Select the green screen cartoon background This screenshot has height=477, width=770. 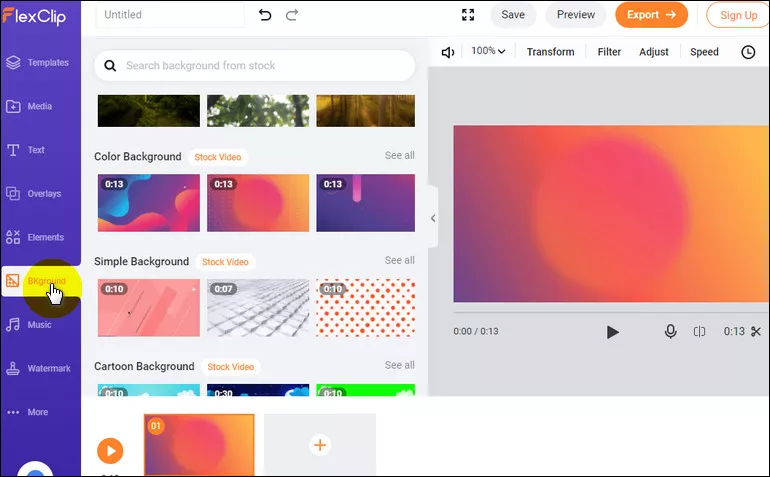365,390
